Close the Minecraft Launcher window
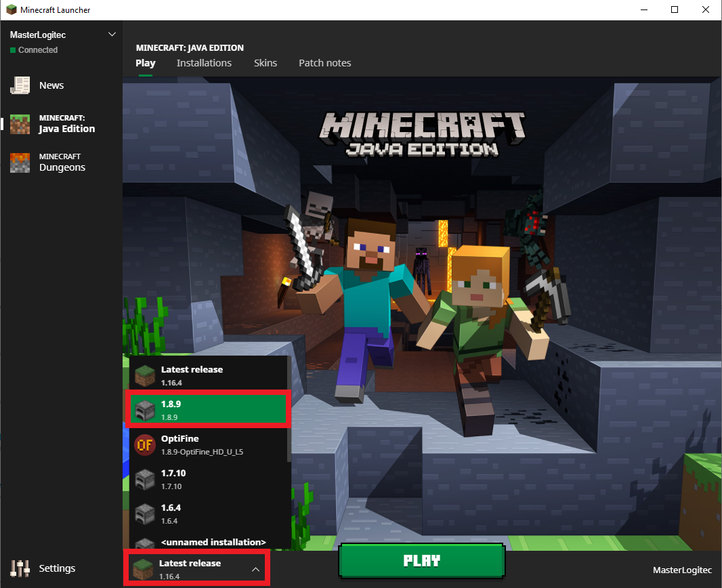The image size is (722, 588). (706, 9)
